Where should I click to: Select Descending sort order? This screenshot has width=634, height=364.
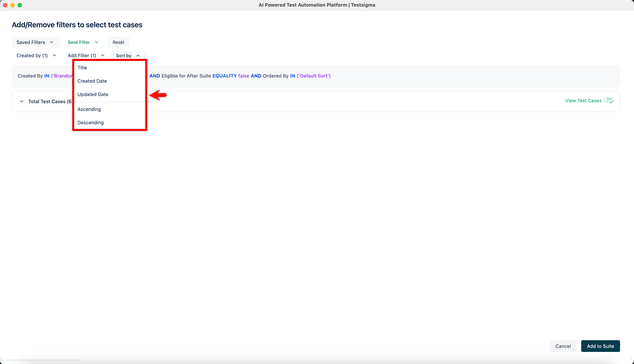pyautogui.click(x=90, y=122)
